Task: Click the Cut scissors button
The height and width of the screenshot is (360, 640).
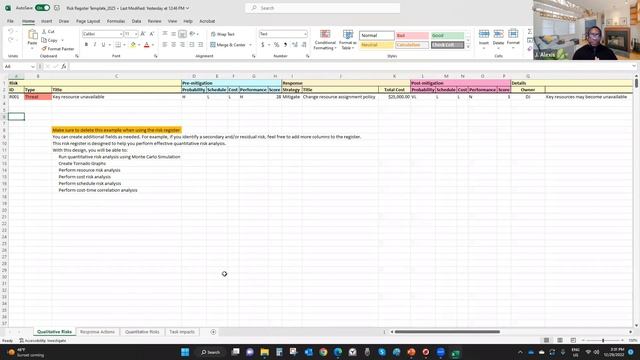Action: click(x=48, y=31)
